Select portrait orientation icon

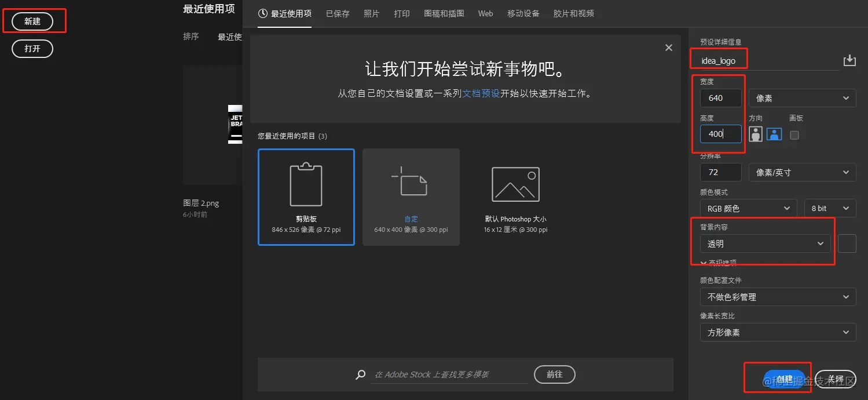pyautogui.click(x=756, y=134)
